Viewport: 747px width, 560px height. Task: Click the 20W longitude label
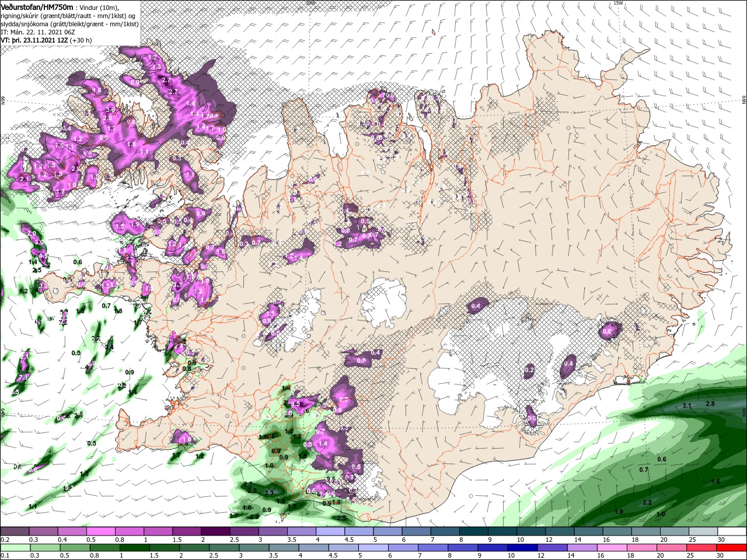coord(310,3)
